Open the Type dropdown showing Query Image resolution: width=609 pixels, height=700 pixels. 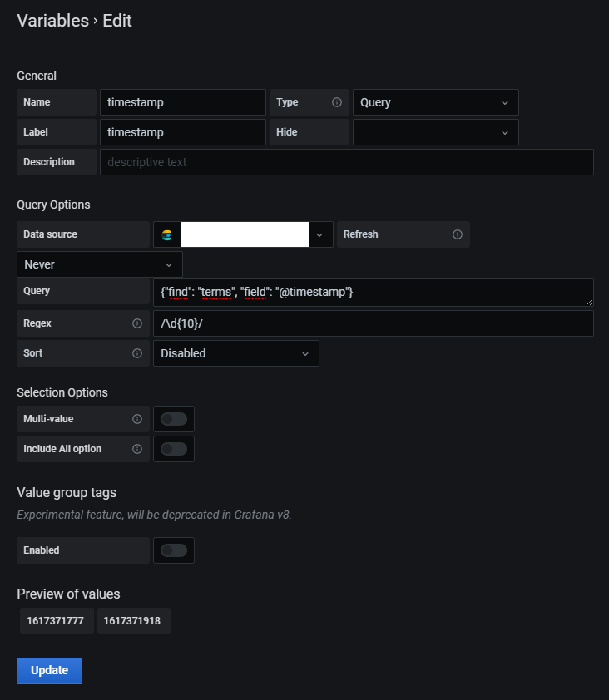point(435,102)
